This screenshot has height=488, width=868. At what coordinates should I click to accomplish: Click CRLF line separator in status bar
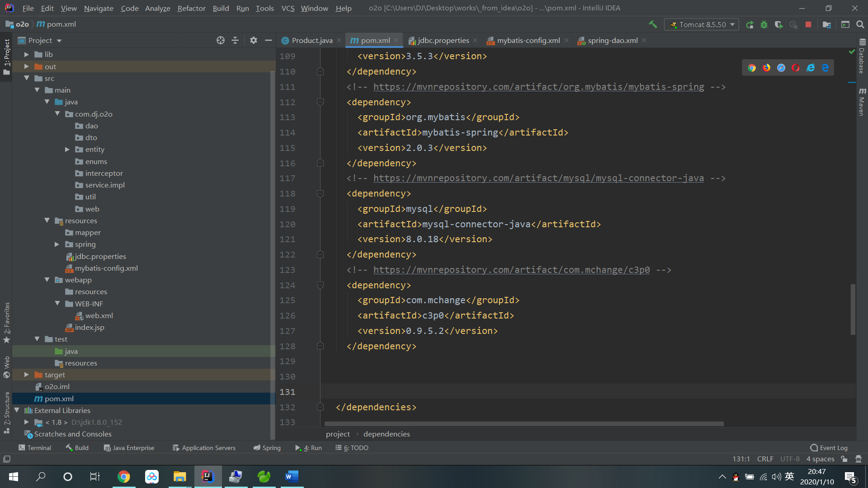765,459
